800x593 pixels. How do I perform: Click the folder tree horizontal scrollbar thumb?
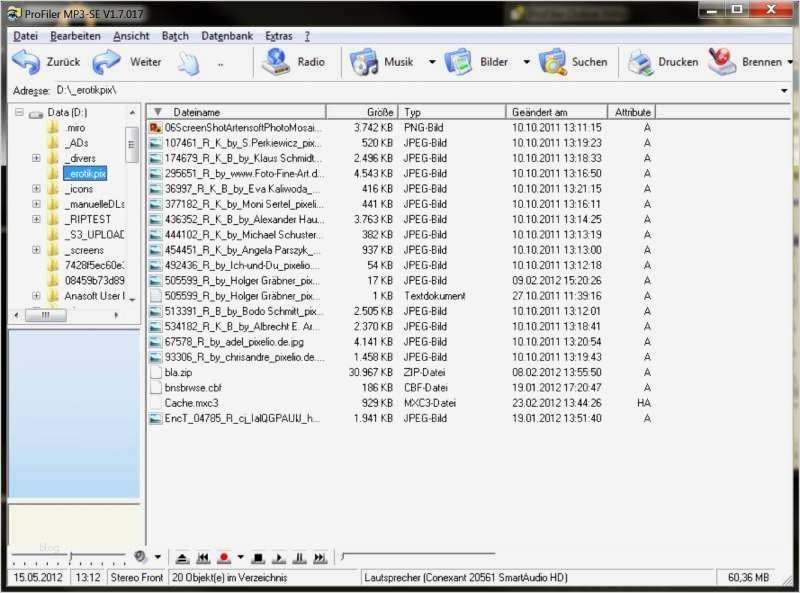point(46,315)
